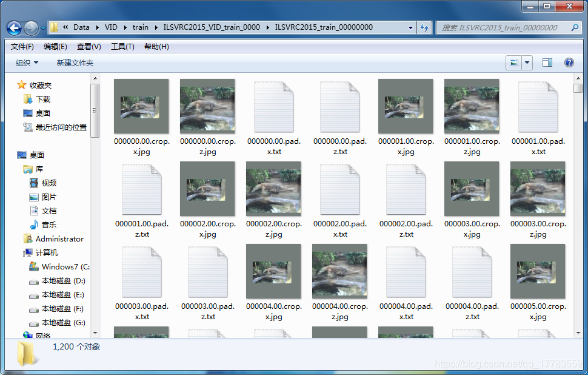Expand arrow after Data in address bar
This screenshot has width=588, height=375.
tap(97, 27)
